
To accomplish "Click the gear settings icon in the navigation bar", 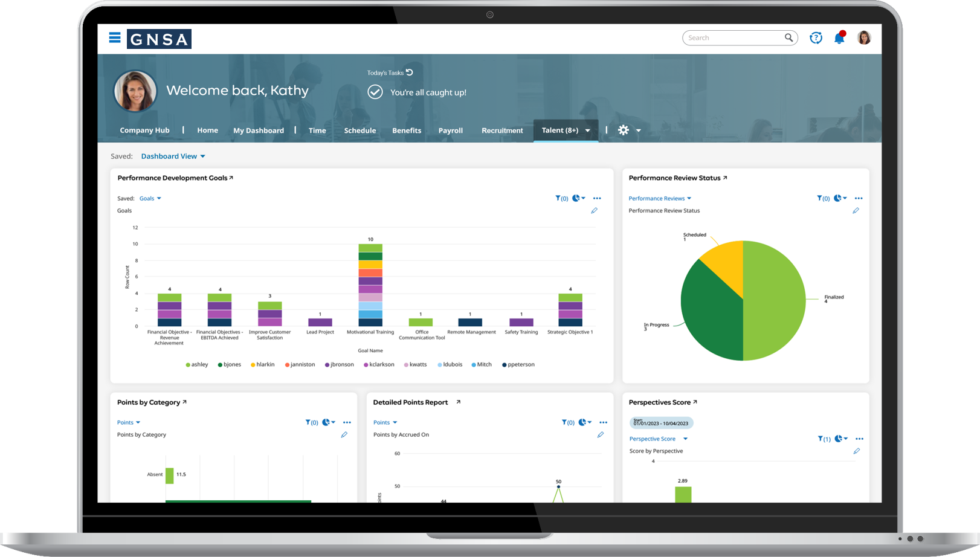I will coord(623,130).
